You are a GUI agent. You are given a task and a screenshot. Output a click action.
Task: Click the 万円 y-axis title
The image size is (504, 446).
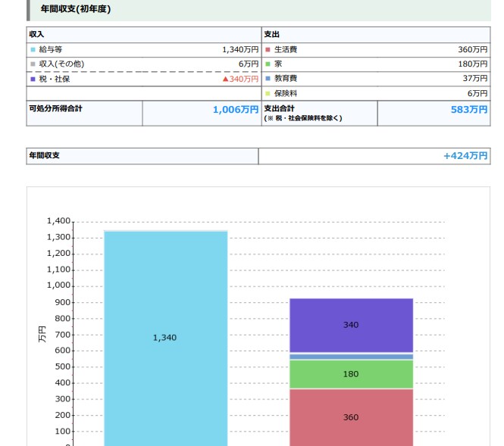pos(42,334)
